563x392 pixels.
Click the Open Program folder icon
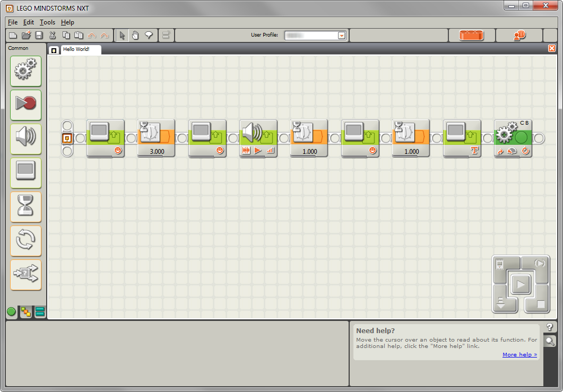tap(26, 35)
